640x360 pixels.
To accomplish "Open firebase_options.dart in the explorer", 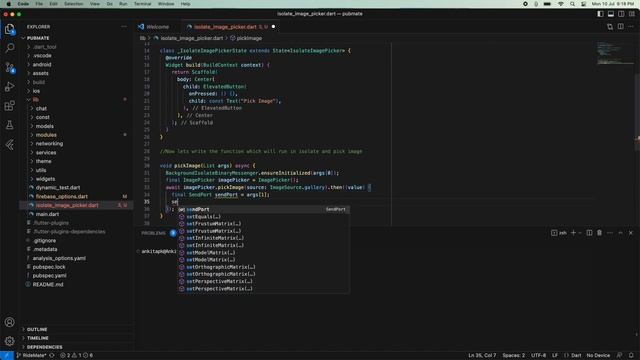I will pyautogui.click(x=61, y=197).
